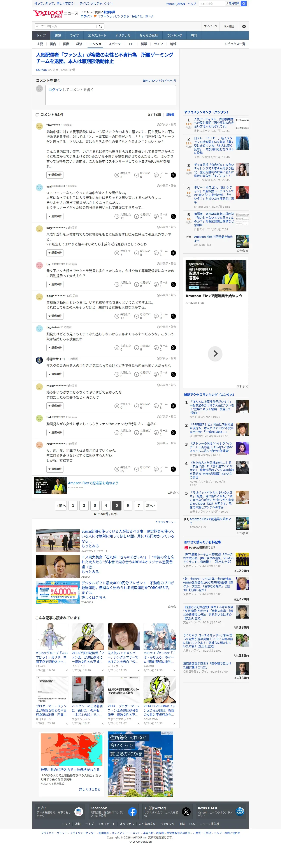Go to comment page 1
Image resolution: width=281 pixels, height=868 pixels.
point(73,505)
